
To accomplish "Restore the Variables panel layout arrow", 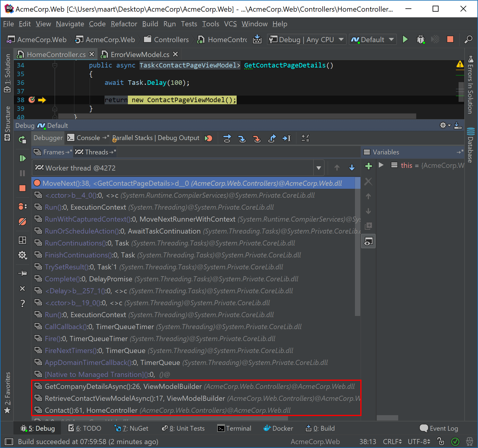I will (x=460, y=152).
